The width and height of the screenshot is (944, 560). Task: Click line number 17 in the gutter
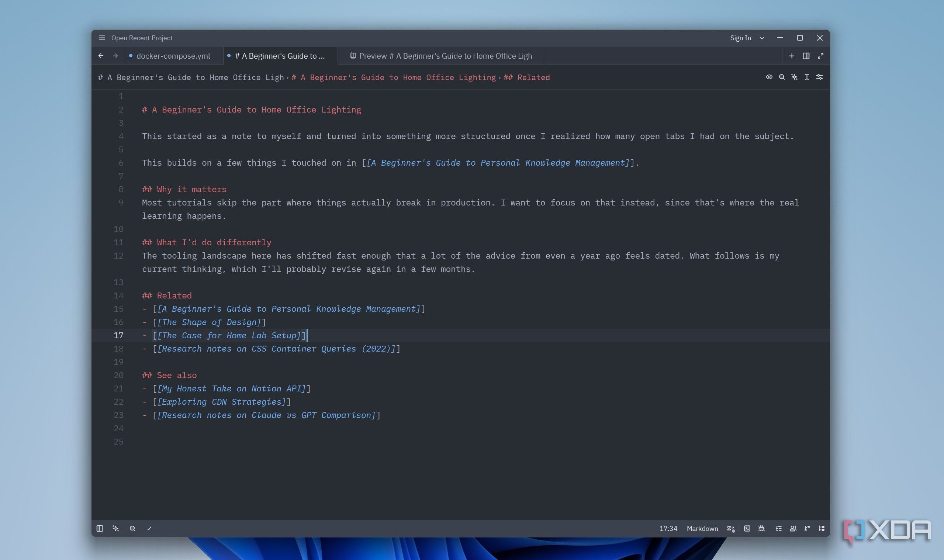118,335
